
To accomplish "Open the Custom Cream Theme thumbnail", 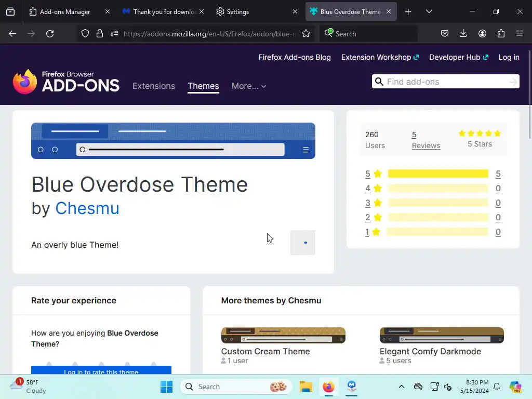I will click(x=283, y=335).
